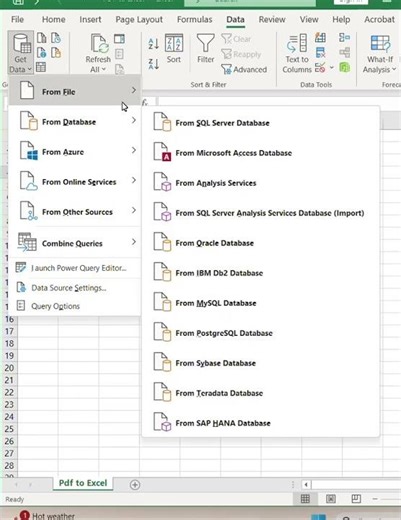Sort Z to A descending
Screen dimensions: 401x520
(x=154, y=64)
